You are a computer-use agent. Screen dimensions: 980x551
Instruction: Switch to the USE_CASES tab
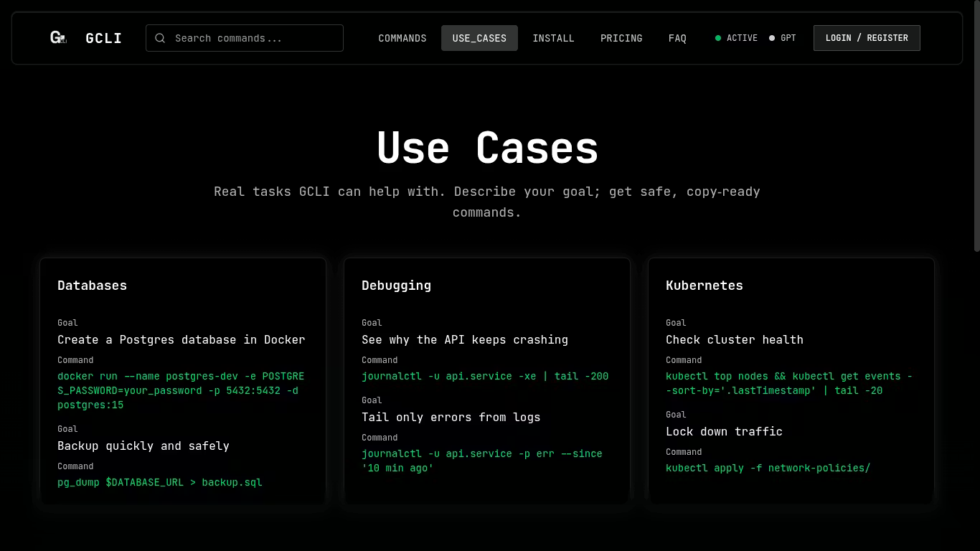point(479,38)
